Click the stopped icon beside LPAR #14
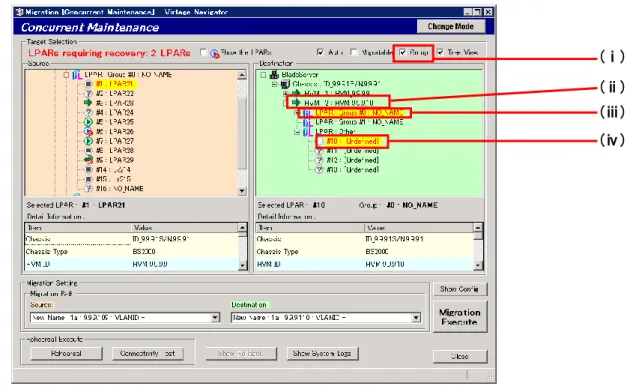Image resolution: width=630 pixels, height=389 pixels. (x=88, y=170)
